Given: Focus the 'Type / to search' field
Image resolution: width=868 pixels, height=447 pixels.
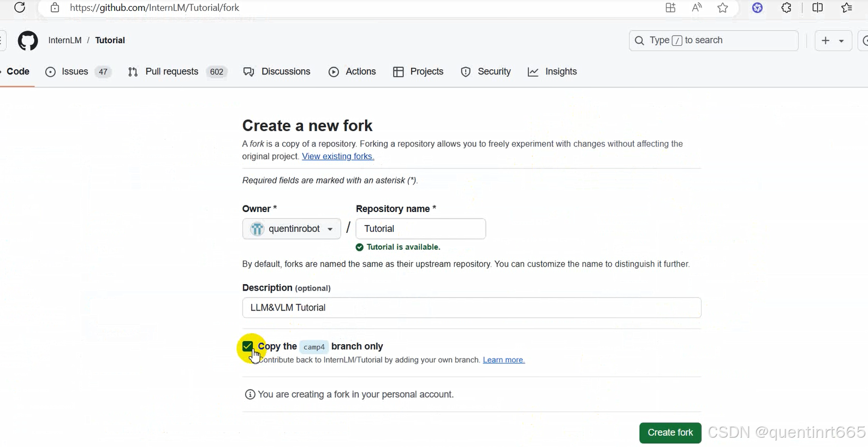Looking at the screenshot, I should click(714, 40).
